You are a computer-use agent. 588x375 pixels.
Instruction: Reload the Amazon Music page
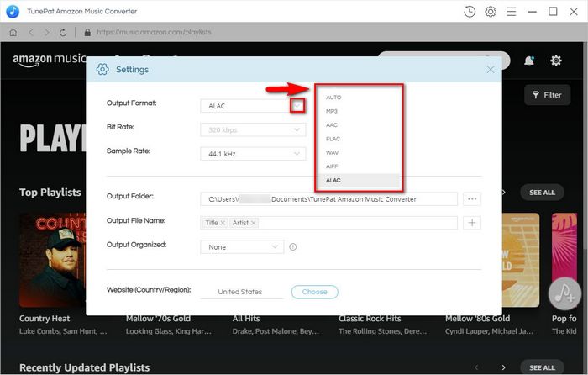coord(63,32)
